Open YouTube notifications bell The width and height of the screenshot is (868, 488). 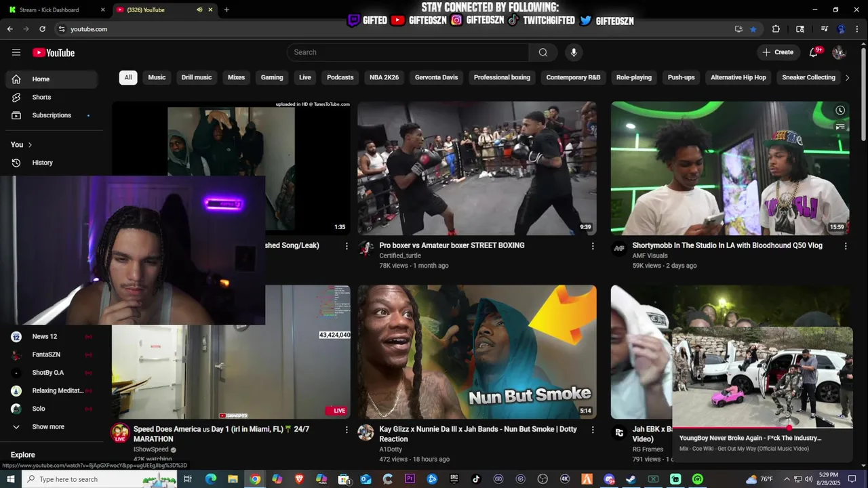click(814, 52)
